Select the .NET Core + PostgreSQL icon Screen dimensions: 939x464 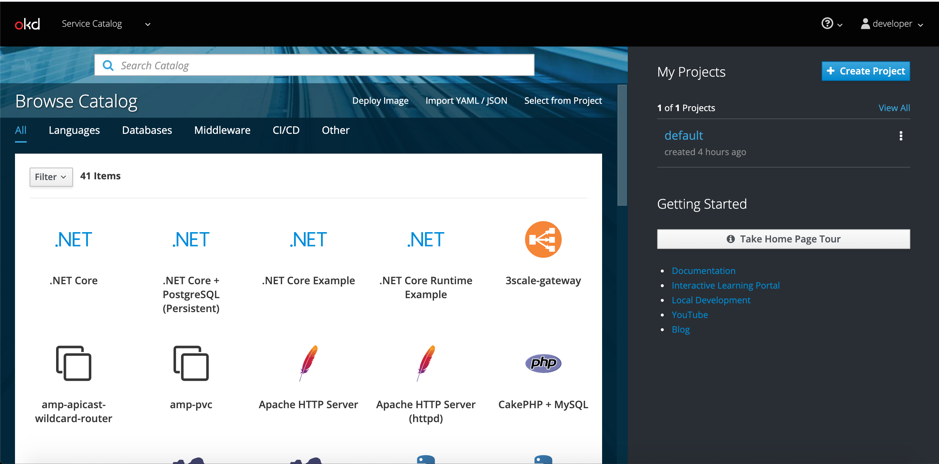(x=191, y=239)
